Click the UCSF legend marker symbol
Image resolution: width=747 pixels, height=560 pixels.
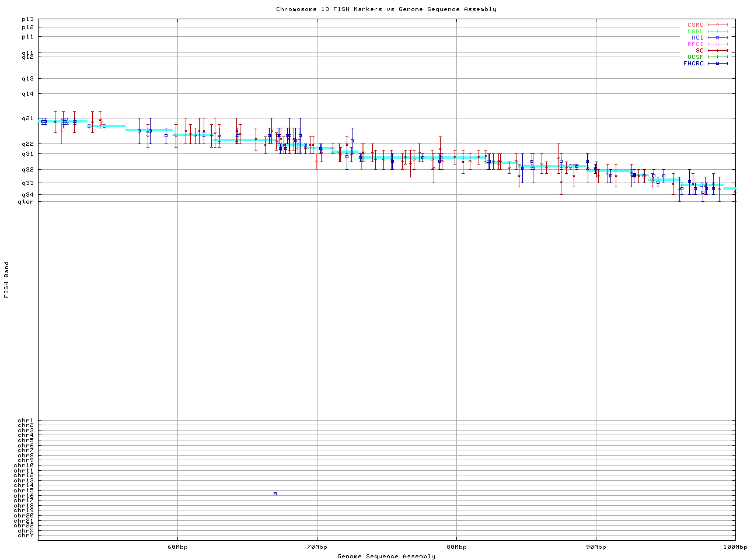(x=717, y=57)
